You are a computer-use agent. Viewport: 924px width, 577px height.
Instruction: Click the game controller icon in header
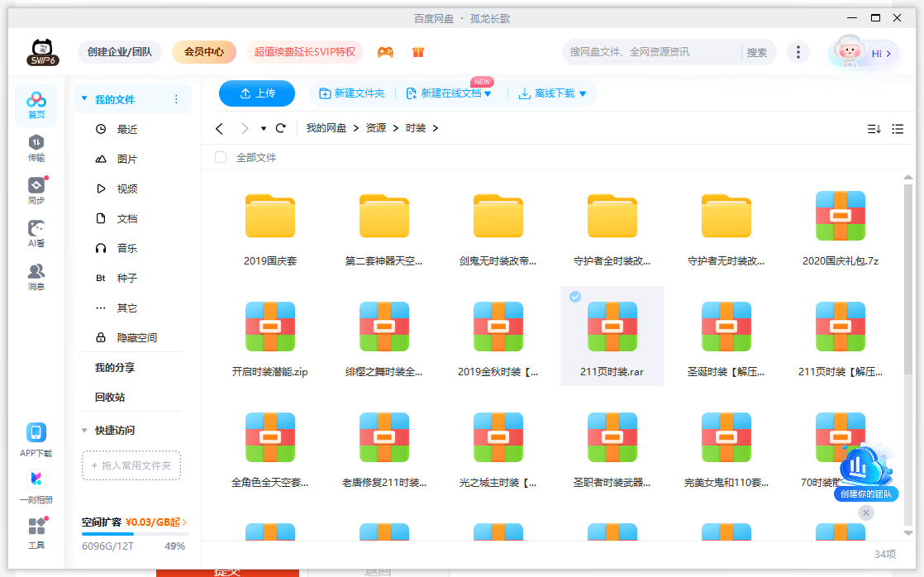point(385,52)
